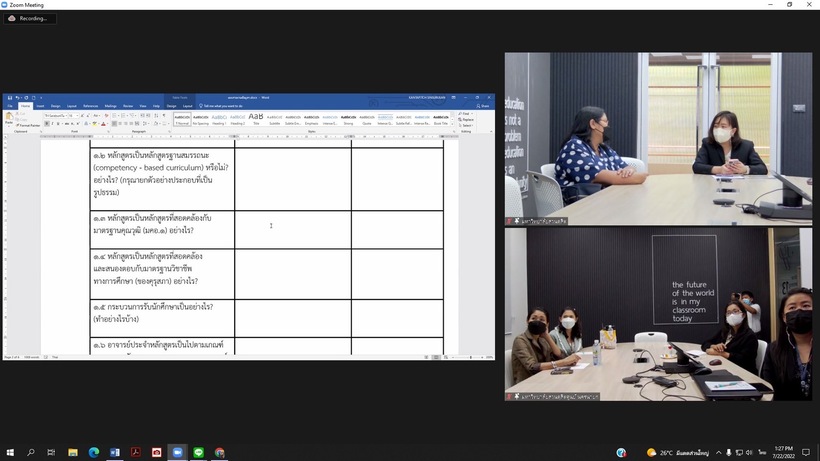Click the system tray volume icon

tap(749, 453)
